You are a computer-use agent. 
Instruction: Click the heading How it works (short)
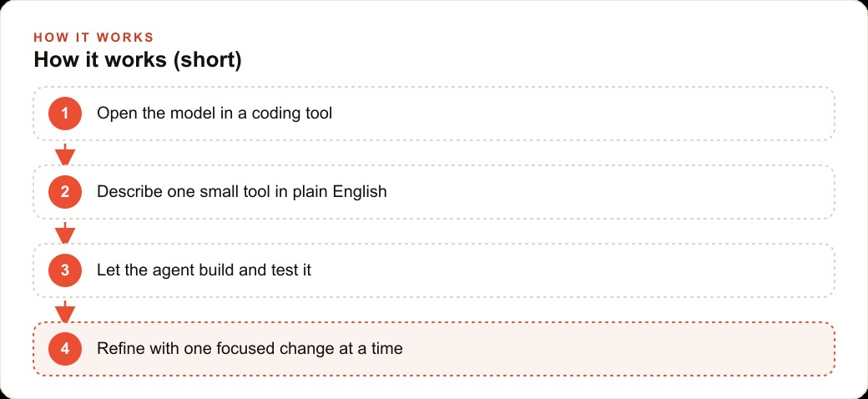pos(138,60)
